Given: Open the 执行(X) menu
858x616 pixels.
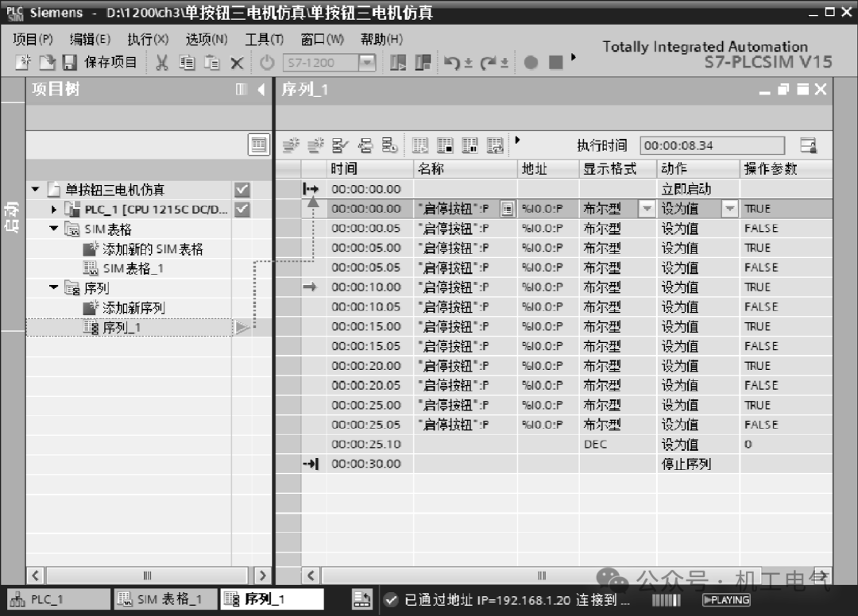Looking at the screenshot, I should pos(148,40).
